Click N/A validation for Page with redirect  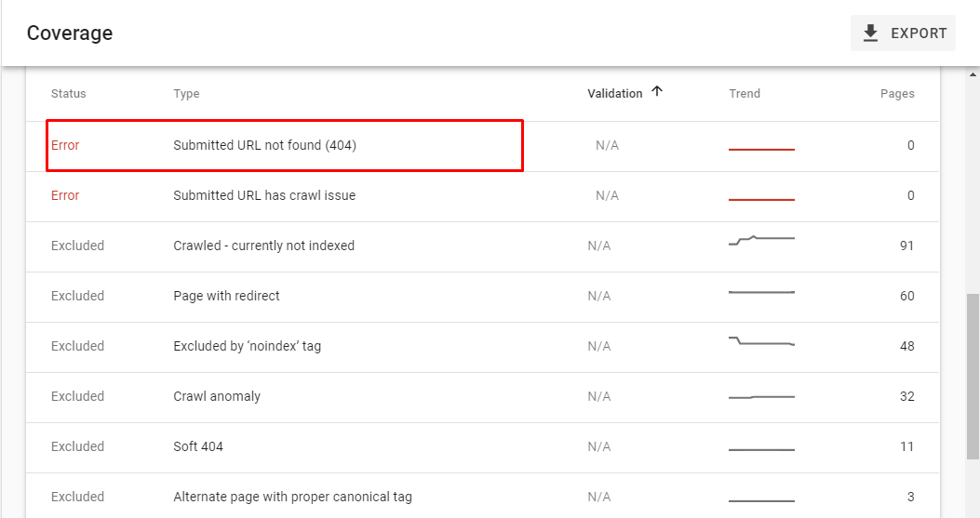[598, 296]
